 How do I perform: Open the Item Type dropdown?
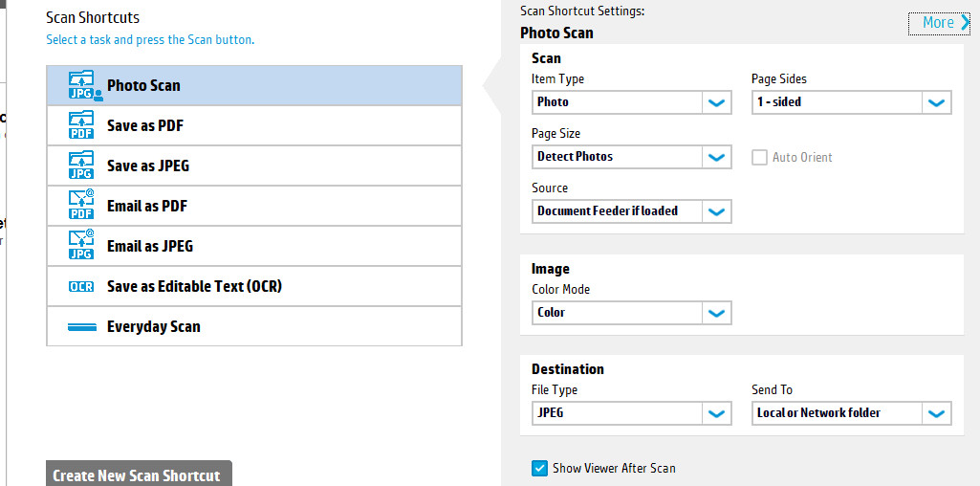click(631, 102)
